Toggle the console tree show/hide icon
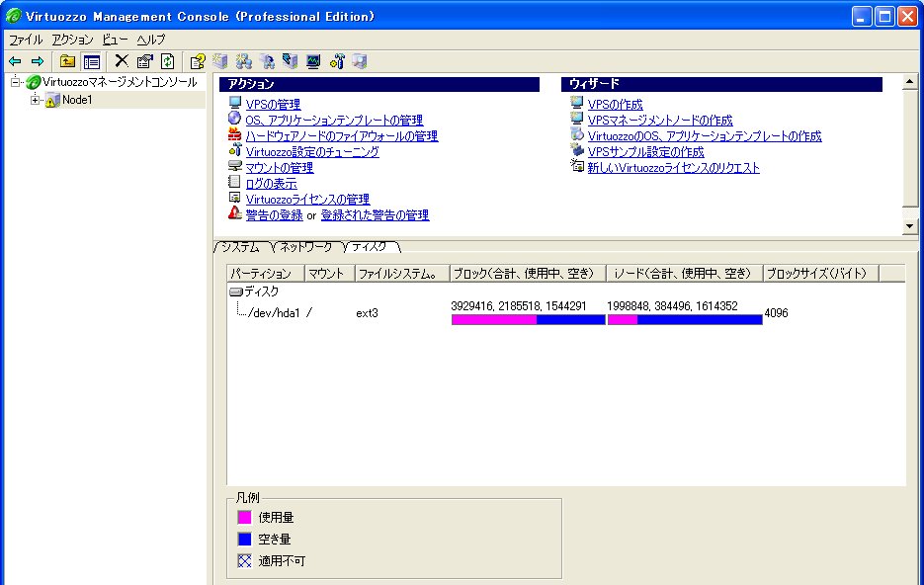 (x=91, y=61)
